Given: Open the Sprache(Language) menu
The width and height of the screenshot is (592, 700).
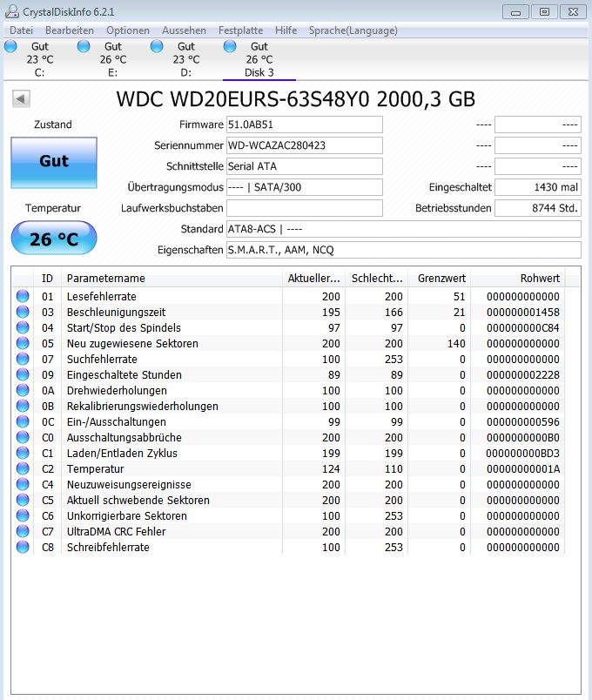Looking at the screenshot, I should (353, 30).
